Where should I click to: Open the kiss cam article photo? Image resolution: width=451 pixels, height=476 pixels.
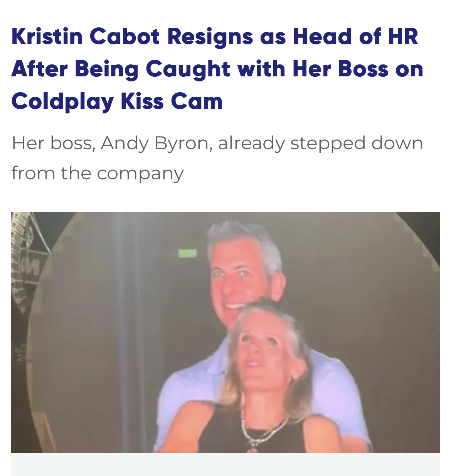tap(225, 332)
